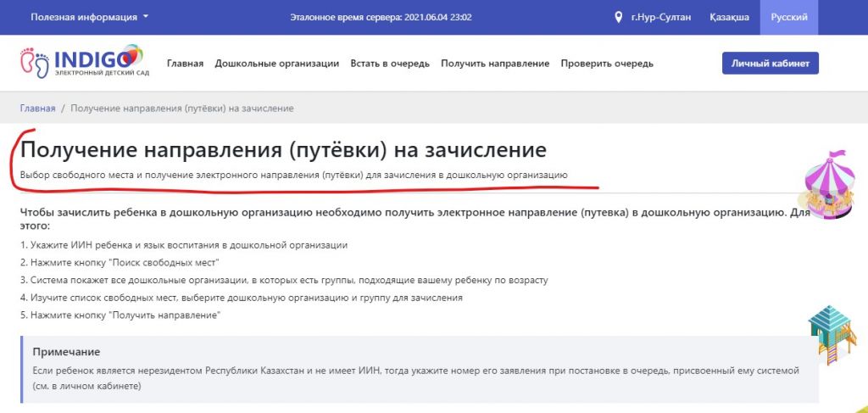This screenshot has width=868, height=413.
Task: Go to Дошкольные организации menu item
Action: [x=276, y=64]
